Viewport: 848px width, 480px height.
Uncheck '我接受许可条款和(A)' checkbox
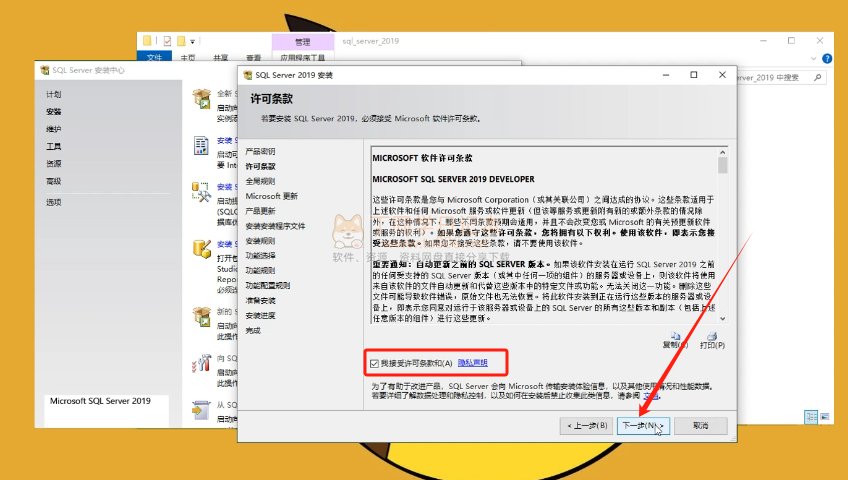click(x=374, y=363)
